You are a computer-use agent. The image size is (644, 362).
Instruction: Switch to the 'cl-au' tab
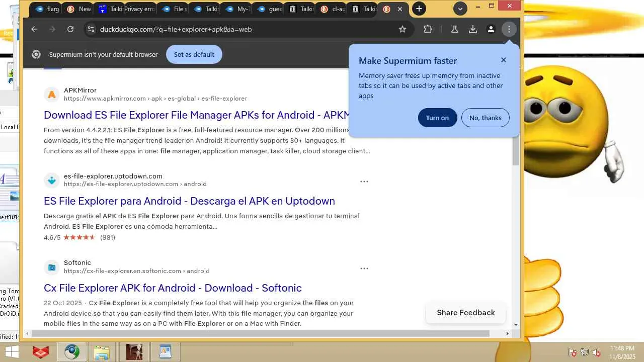click(332, 9)
